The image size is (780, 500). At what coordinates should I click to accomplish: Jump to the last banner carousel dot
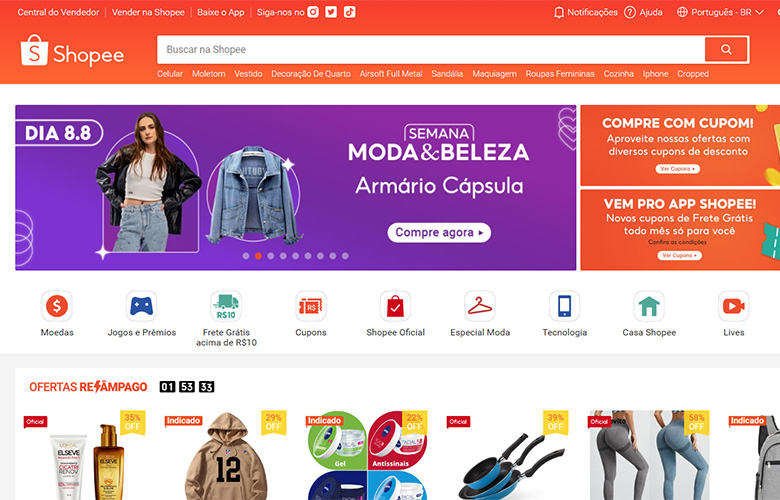click(x=345, y=256)
